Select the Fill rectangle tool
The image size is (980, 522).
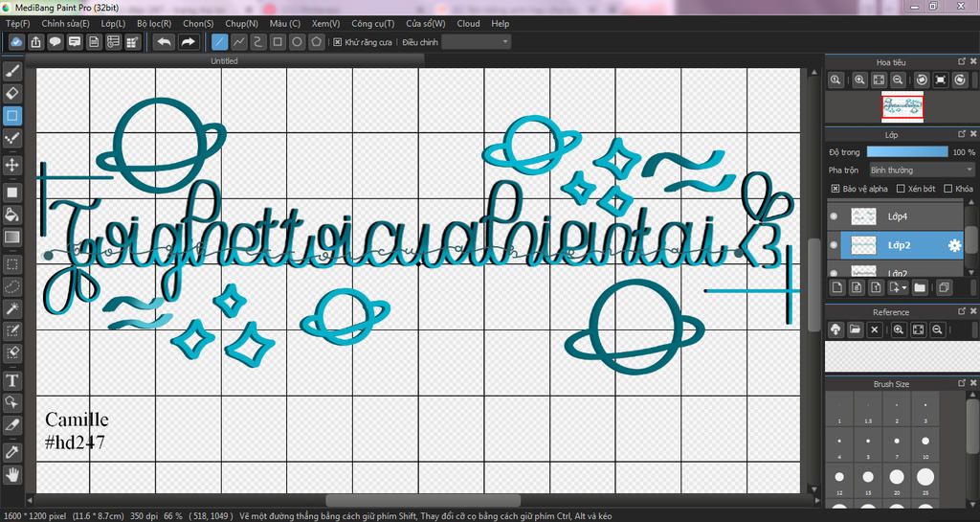pyautogui.click(x=11, y=193)
